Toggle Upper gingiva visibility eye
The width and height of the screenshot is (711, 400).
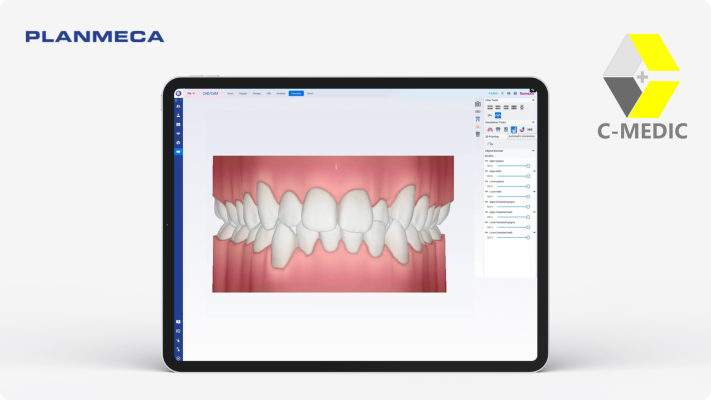[x=487, y=160]
